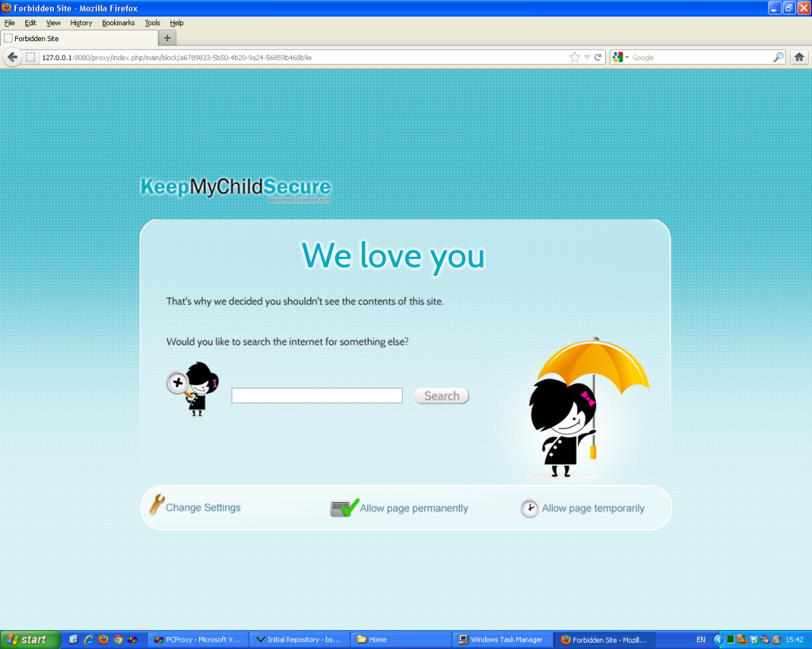Click the browser back arrow button
Viewport: 812px width, 649px height.
(12, 57)
